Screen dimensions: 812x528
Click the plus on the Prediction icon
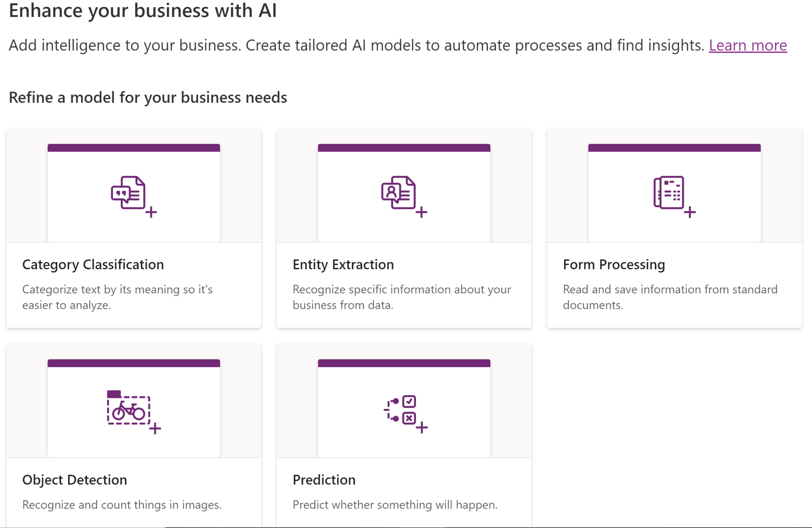421,427
